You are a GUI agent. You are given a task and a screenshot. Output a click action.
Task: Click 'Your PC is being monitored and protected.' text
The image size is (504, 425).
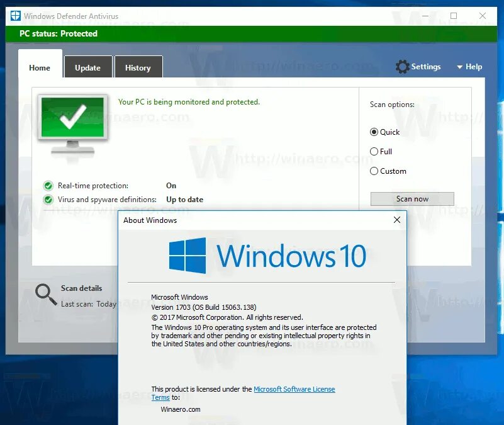[x=189, y=102]
